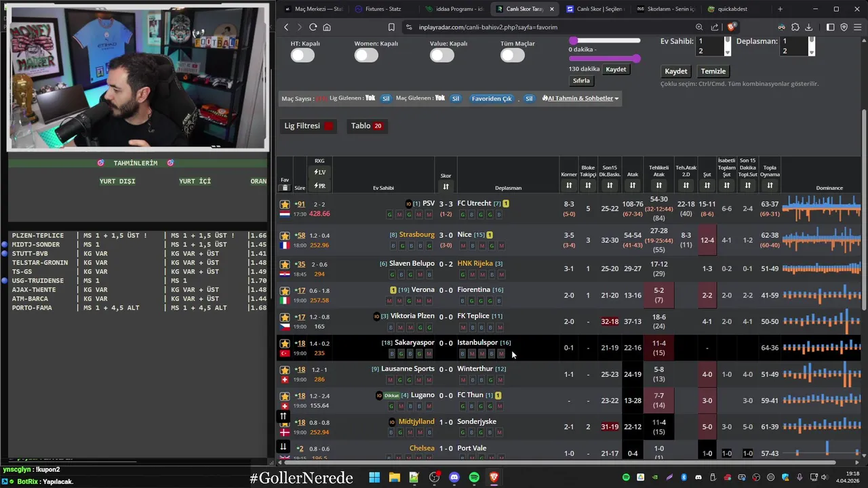868x488 pixels.
Task: Click Strasbourg team name link
Action: 416,235
